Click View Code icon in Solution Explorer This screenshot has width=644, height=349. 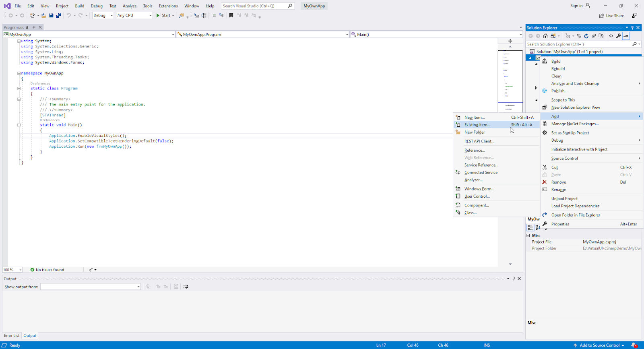click(611, 36)
